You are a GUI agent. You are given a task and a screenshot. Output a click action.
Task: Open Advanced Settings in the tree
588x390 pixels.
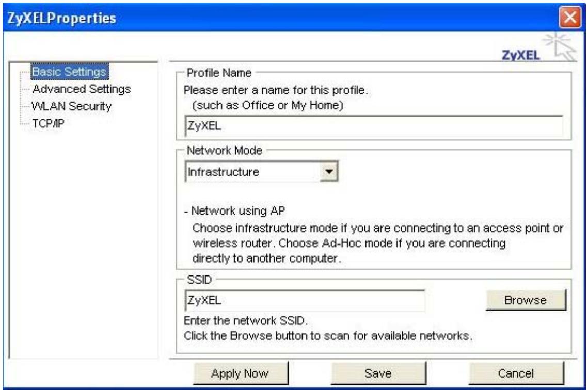click(82, 89)
